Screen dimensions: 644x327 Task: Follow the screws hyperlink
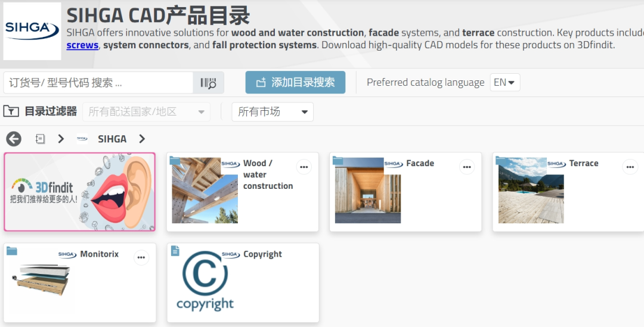[x=82, y=45]
